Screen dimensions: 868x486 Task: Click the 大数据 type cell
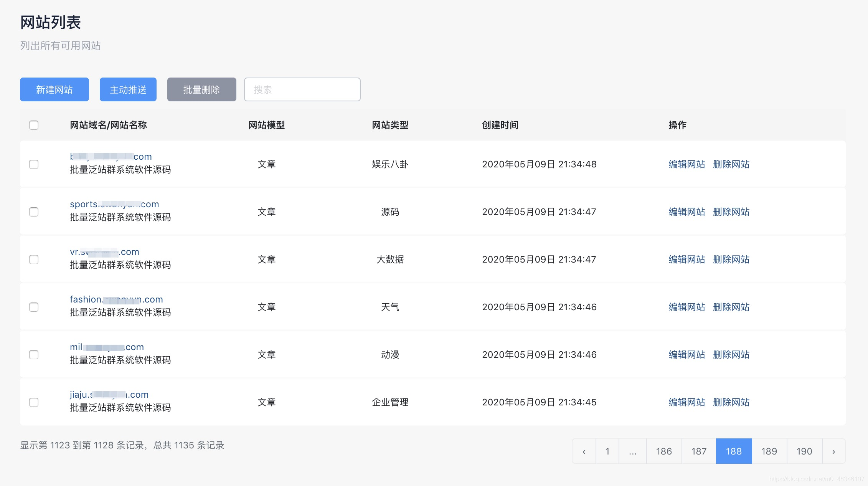pos(390,260)
